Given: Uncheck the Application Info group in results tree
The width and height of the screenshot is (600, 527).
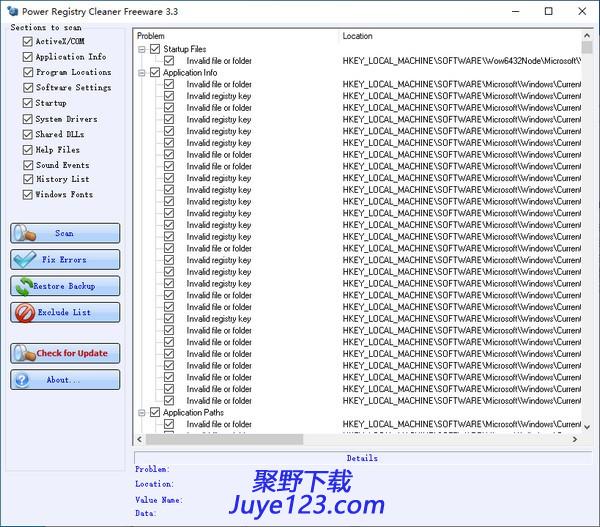Looking at the screenshot, I should click(155, 72).
